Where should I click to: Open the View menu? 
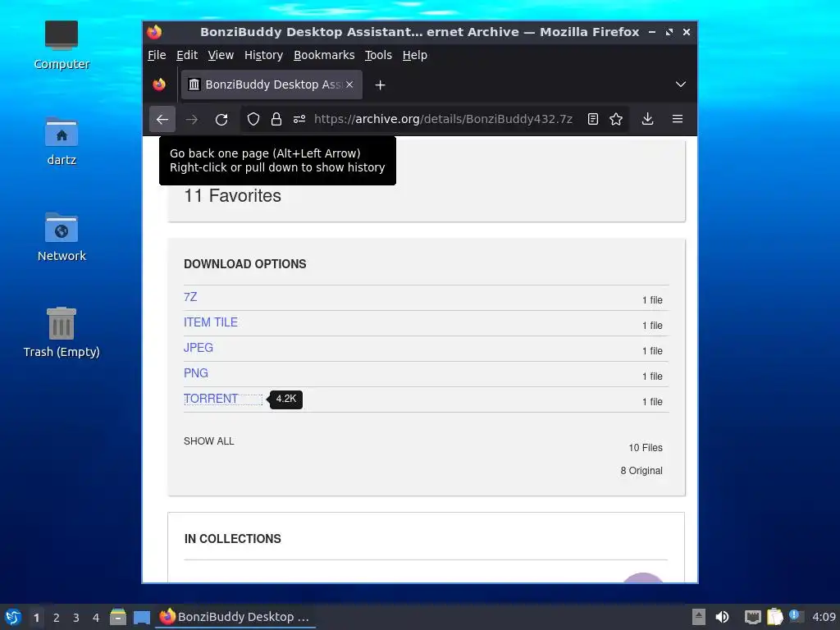click(221, 55)
